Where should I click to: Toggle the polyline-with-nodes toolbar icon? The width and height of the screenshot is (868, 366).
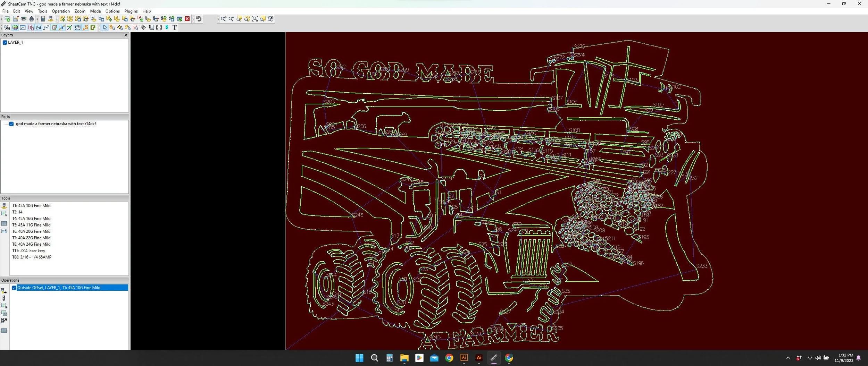(39, 27)
